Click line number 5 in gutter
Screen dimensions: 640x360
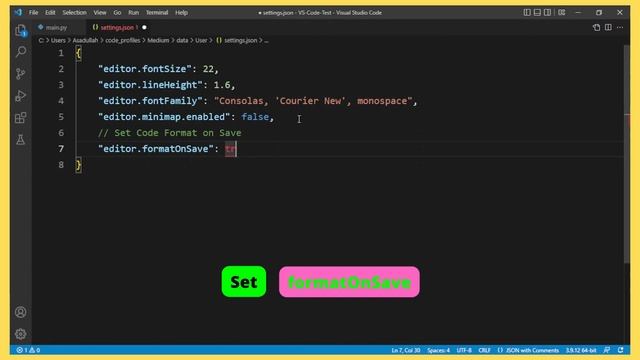[61, 117]
